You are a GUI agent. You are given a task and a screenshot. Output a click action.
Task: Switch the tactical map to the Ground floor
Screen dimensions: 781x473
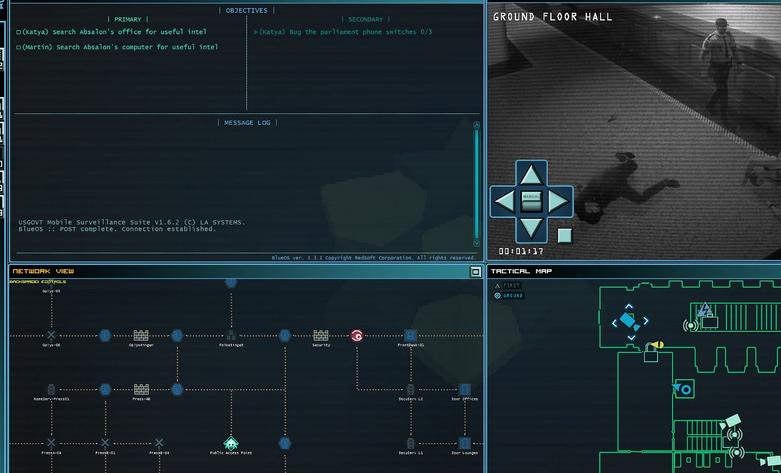tap(508, 296)
